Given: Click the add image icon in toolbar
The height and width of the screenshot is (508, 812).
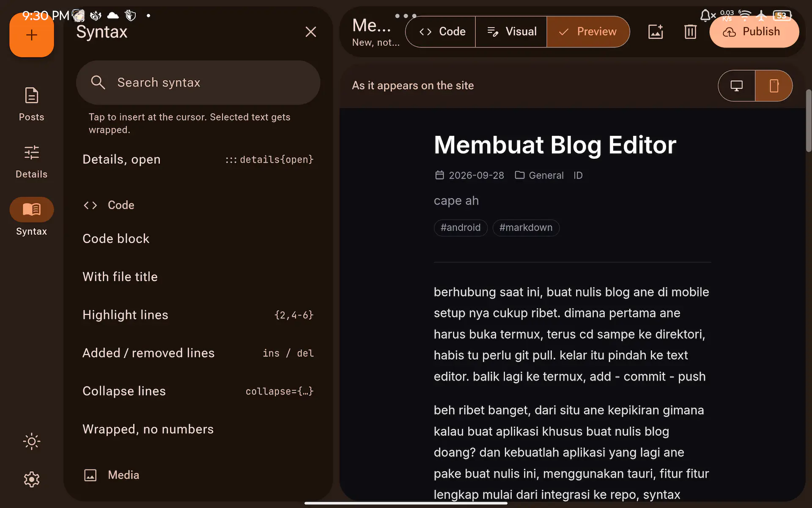Looking at the screenshot, I should (x=656, y=32).
